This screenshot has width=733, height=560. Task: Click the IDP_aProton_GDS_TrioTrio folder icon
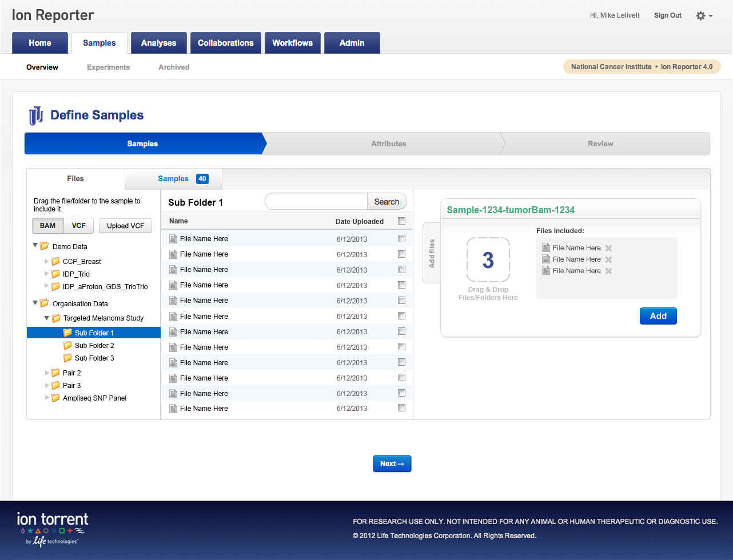pyautogui.click(x=55, y=286)
